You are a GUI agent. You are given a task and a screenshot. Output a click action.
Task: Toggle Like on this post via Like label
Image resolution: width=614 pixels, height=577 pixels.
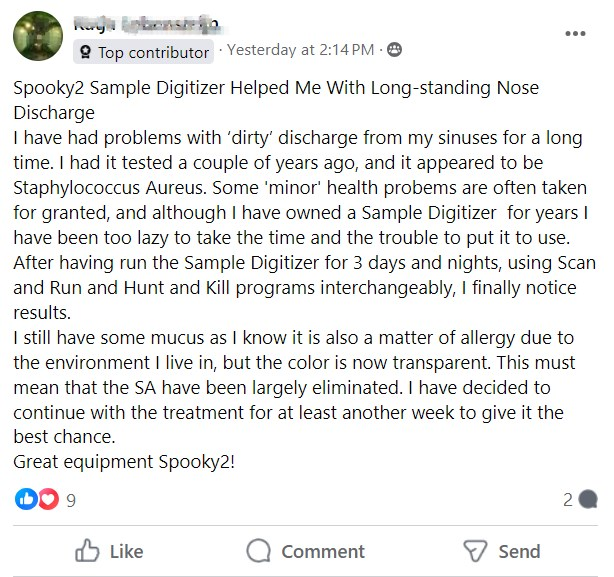(126, 551)
